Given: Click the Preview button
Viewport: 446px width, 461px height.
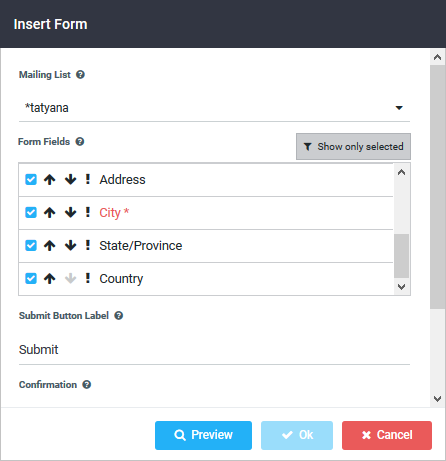Looking at the screenshot, I should [x=203, y=435].
